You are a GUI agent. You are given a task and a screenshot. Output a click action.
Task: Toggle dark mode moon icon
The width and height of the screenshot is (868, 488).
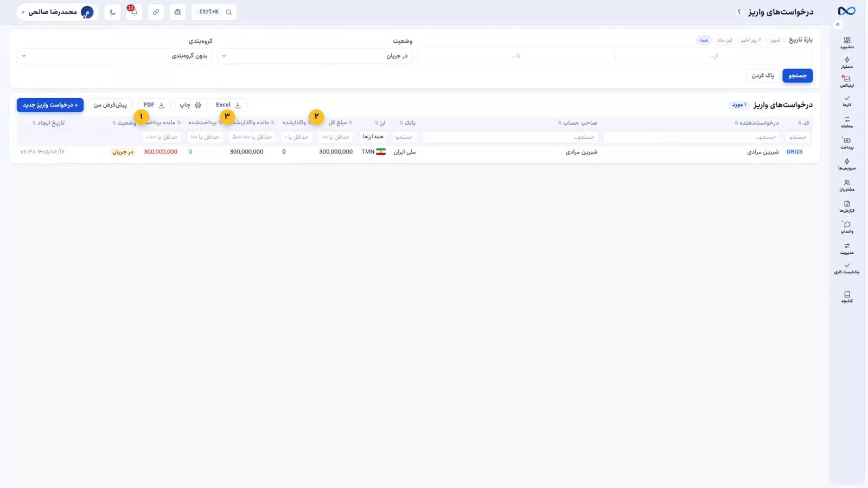pyautogui.click(x=112, y=12)
